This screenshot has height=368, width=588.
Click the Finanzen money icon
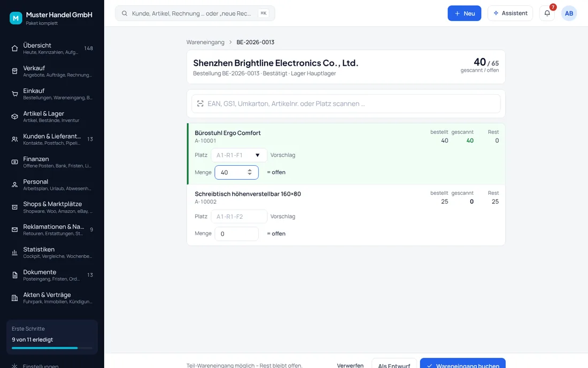[x=14, y=162]
